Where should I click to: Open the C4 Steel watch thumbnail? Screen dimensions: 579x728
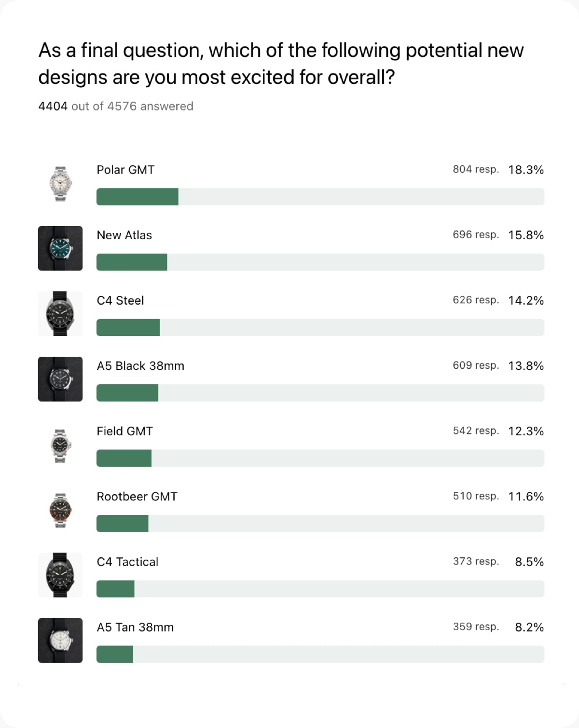pyautogui.click(x=60, y=313)
